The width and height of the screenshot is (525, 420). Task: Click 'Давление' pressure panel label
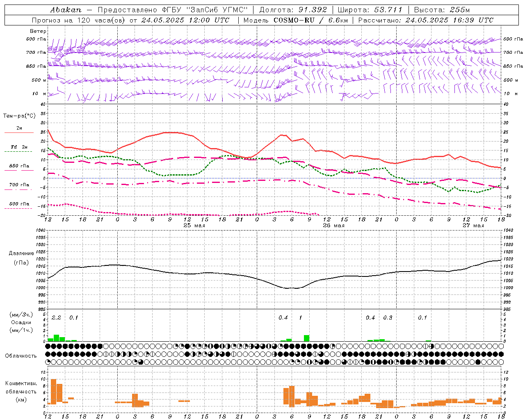[21, 253]
